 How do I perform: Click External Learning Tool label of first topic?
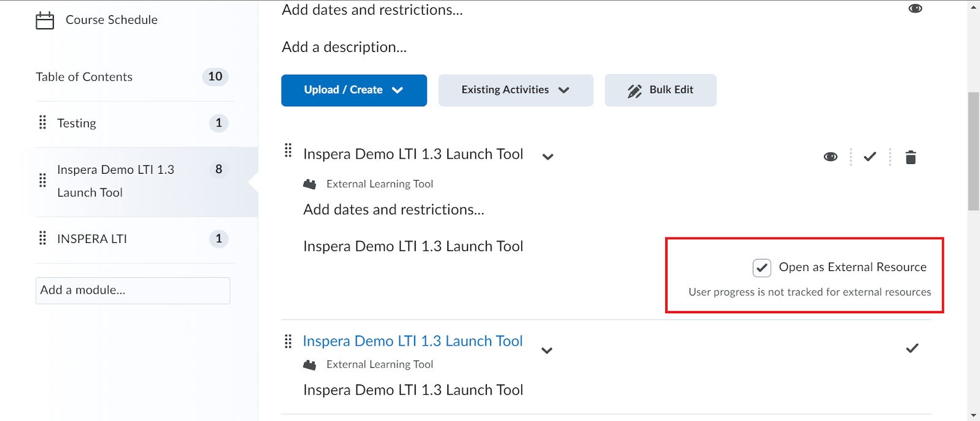[380, 184]
